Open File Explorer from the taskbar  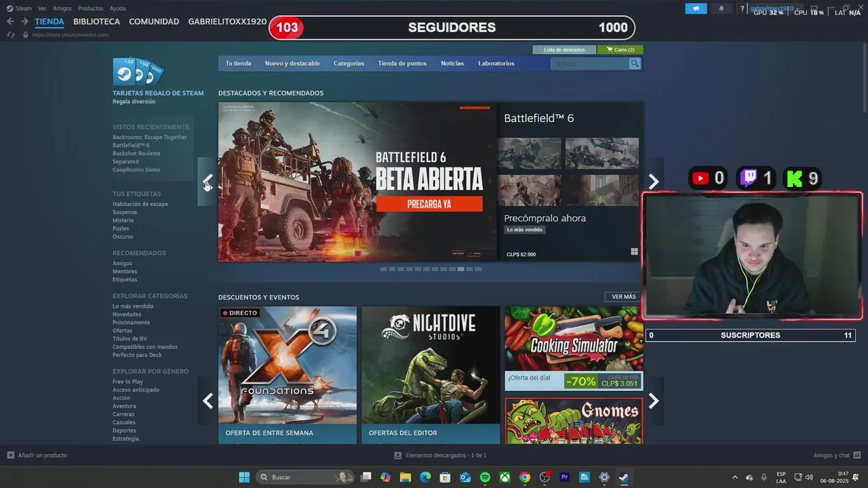(406, 477)
